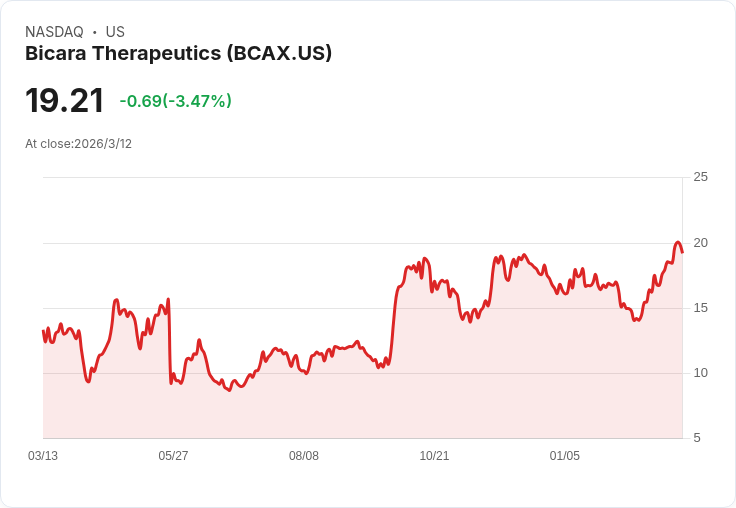Click the lowest chart point below 10
Viewport: 736px width, 508px height.
point(229,390)
